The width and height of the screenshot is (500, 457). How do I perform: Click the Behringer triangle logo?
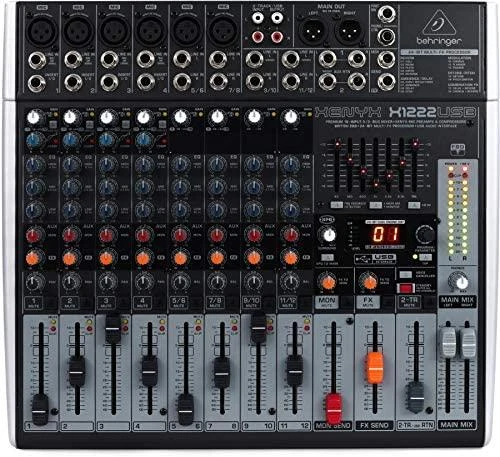tap(439, 23)
